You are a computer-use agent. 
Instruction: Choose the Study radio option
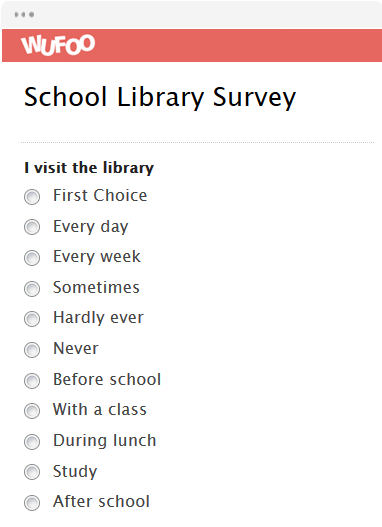[x=32, y=472]
